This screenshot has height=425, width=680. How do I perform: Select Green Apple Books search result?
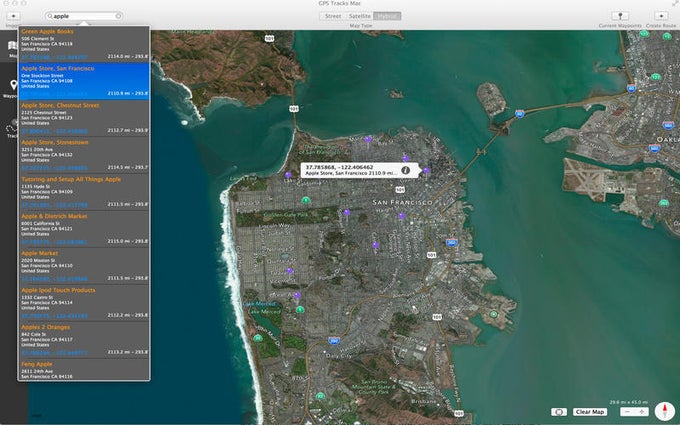(x=84, y=44)
